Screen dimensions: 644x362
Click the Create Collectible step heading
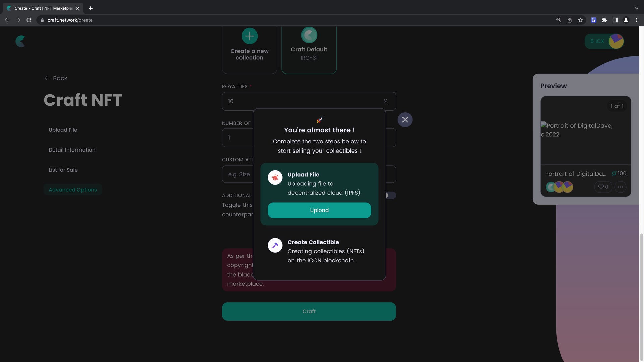(313, 242)
